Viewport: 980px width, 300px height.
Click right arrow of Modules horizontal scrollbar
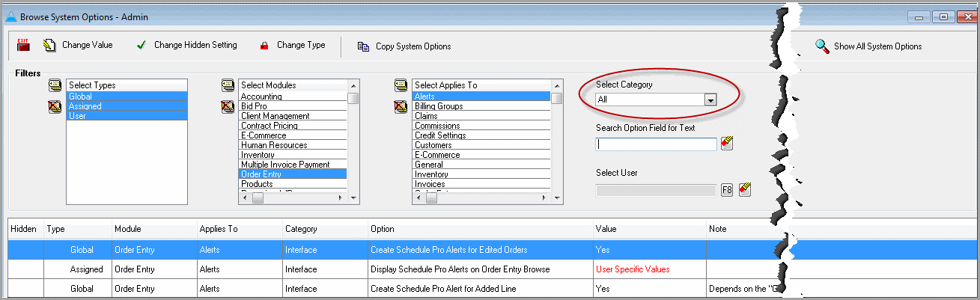coord(339,198)
